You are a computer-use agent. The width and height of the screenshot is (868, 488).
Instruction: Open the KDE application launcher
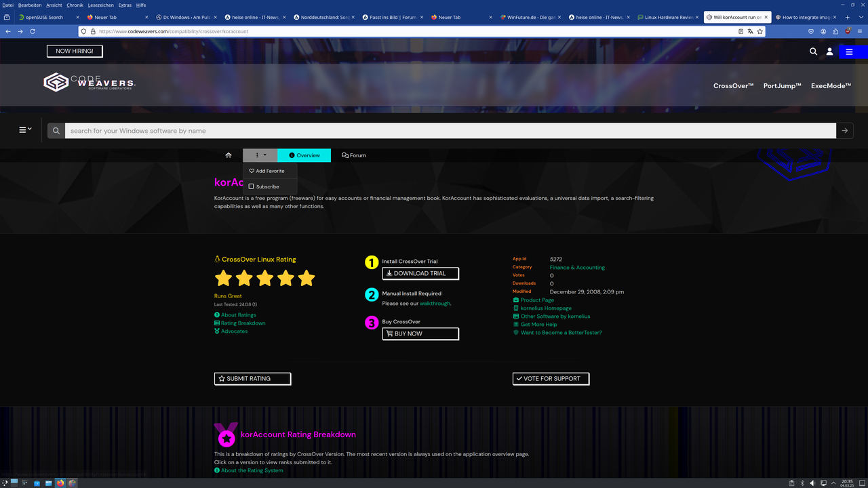tap(5, 483)
